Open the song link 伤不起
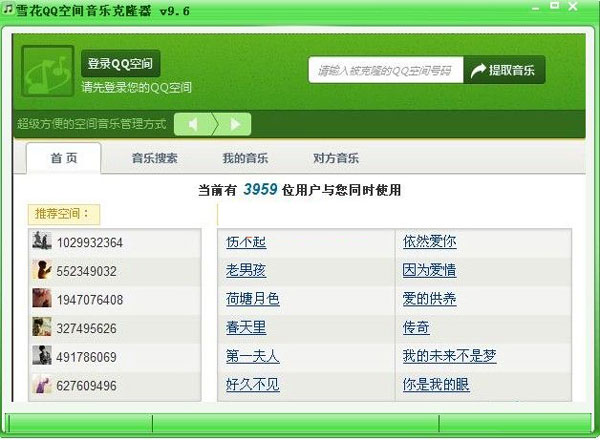The height and width of the screenshot is (440, 600). pyautogui.click(x=246, y=242)
